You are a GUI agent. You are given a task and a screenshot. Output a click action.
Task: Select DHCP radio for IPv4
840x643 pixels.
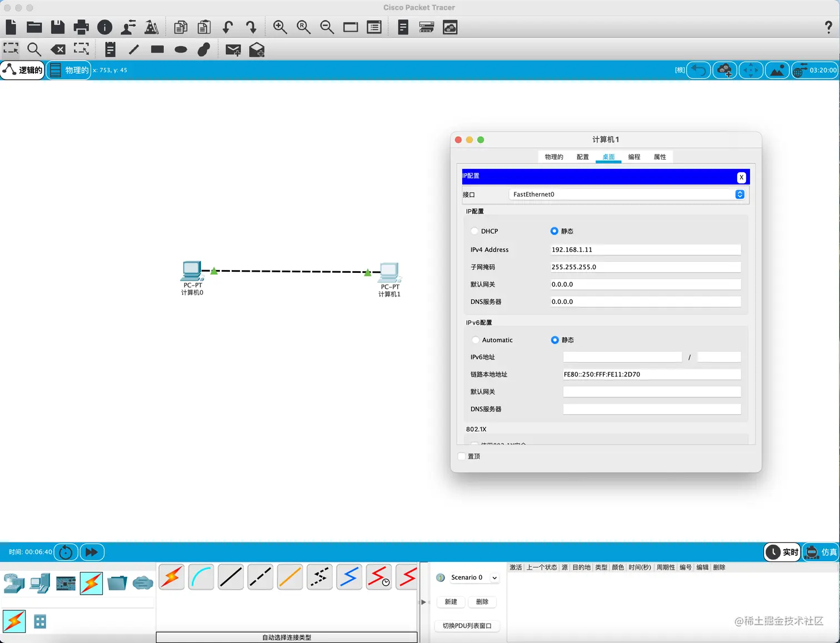(474, 231)
